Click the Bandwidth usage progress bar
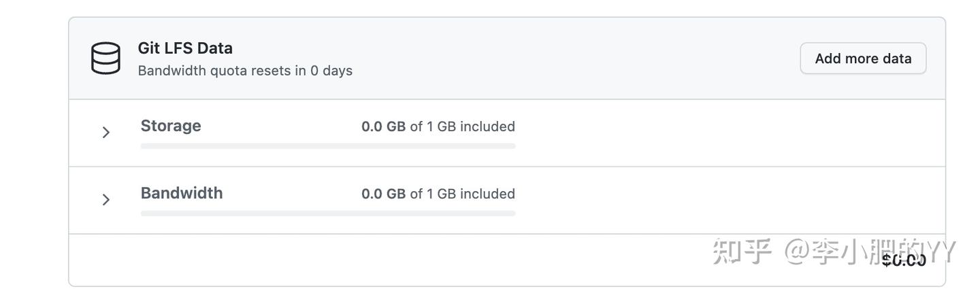Screen dimensions: 980x291 tap(328, 213)
